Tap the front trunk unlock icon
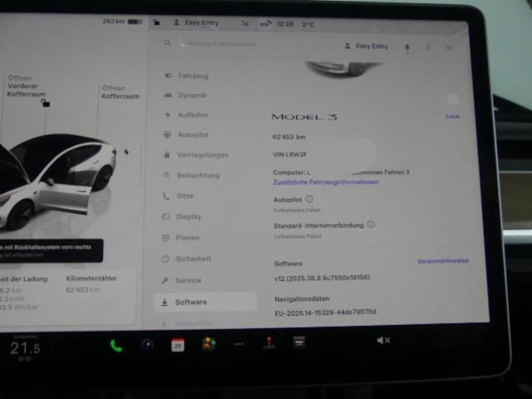The height and width of the screenshot is (399, 532). click(45, 103)
